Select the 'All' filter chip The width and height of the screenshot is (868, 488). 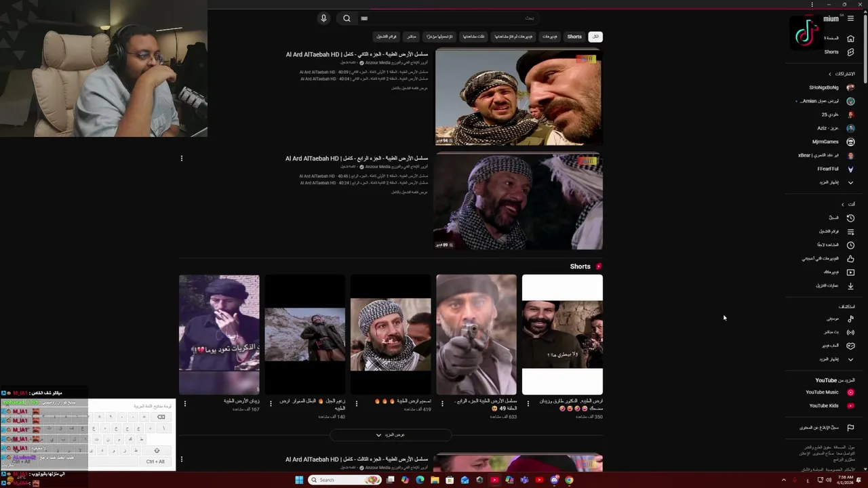coord(595,37)
